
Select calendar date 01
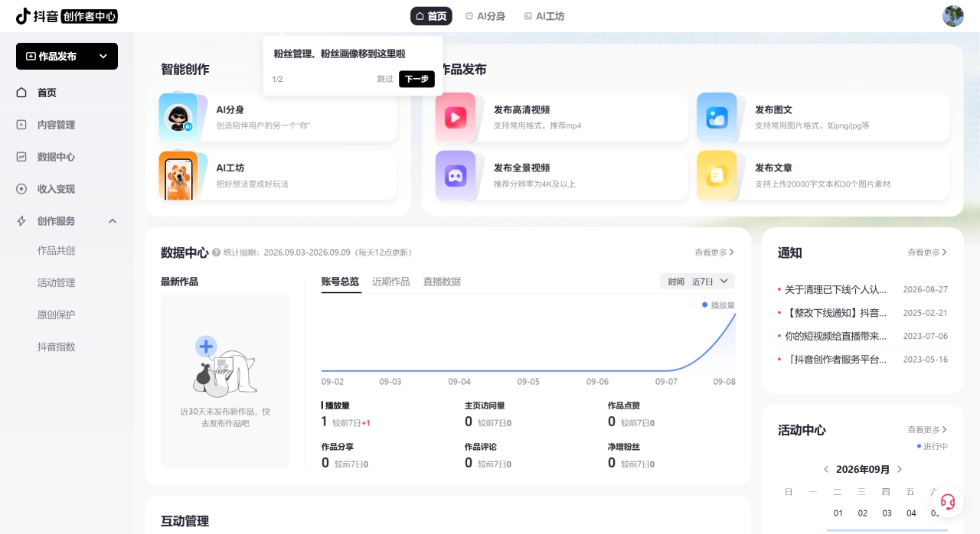pyautogui.click(x=838, y=513)
